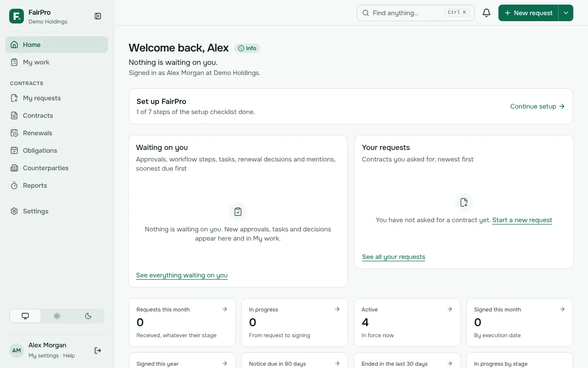Open the AM user avatar
Image resolution: width=588 pixels, height=368 pixels.
tap(17, 351)
